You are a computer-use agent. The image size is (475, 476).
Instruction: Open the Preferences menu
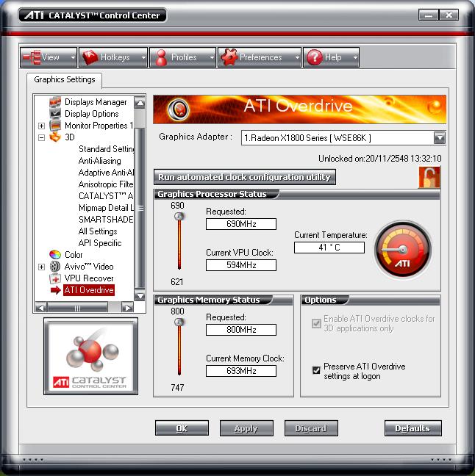tap(260, 57)
